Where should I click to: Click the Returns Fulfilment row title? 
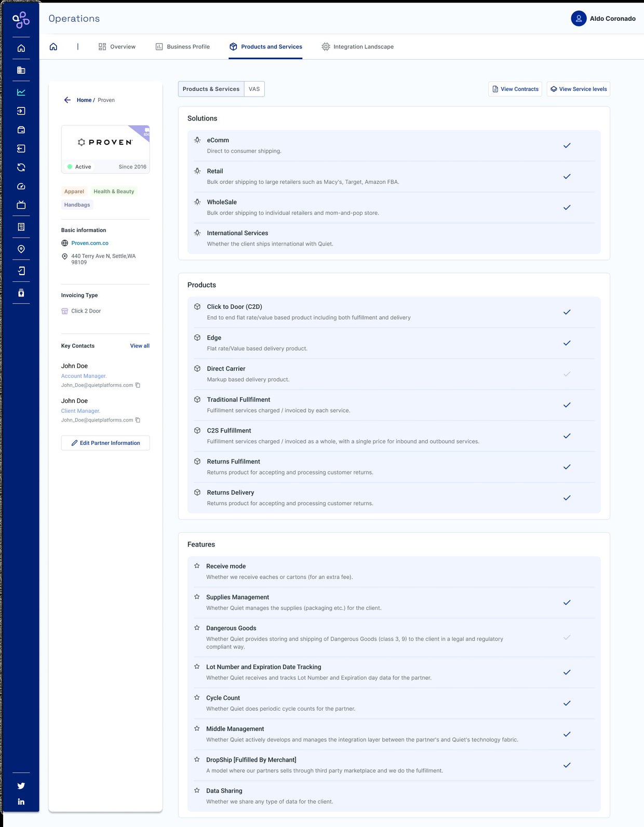[233, 462]
